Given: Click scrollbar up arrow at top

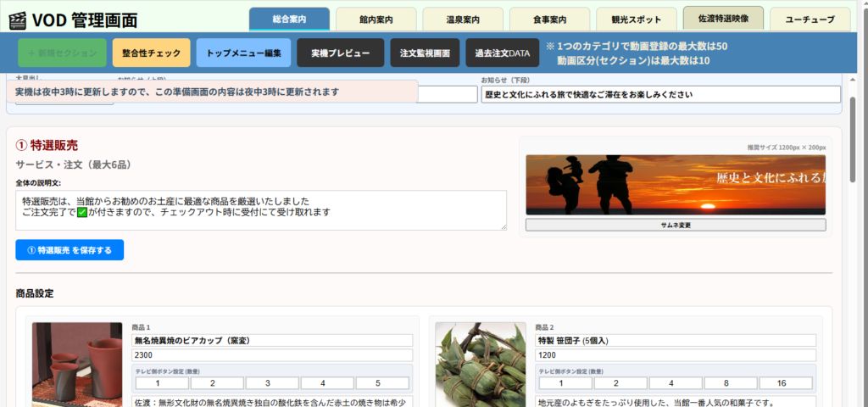Looking at the screenshot, I should [x=853, y=80].
